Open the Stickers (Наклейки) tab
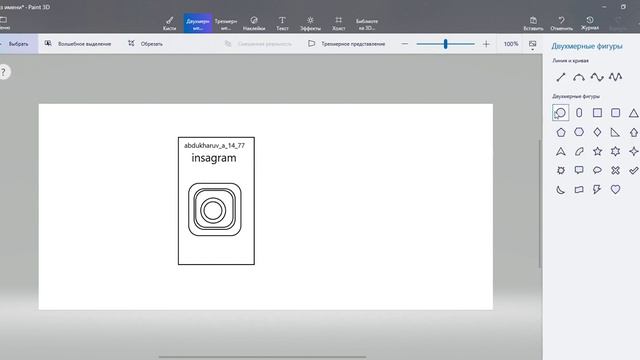Screen dimensions: 640x360 [x=254, y=23]
